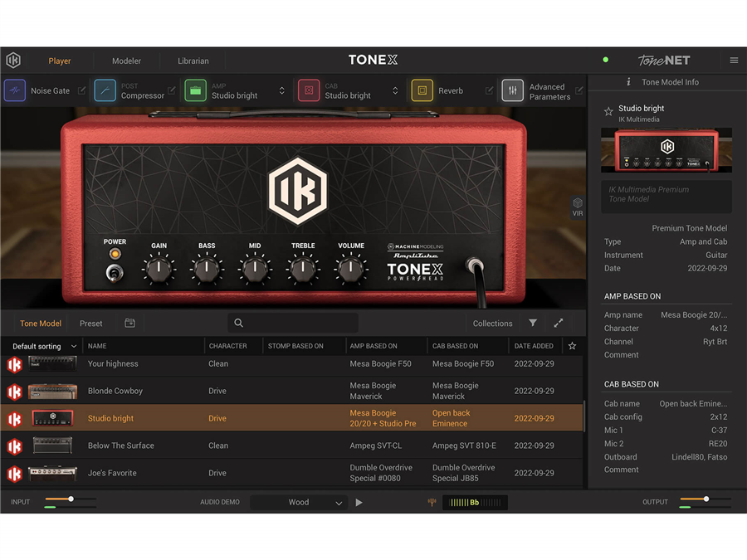Open the Default sorting dropdown
The height and width of the screenshot is (560, 747).
pos(43,346)
